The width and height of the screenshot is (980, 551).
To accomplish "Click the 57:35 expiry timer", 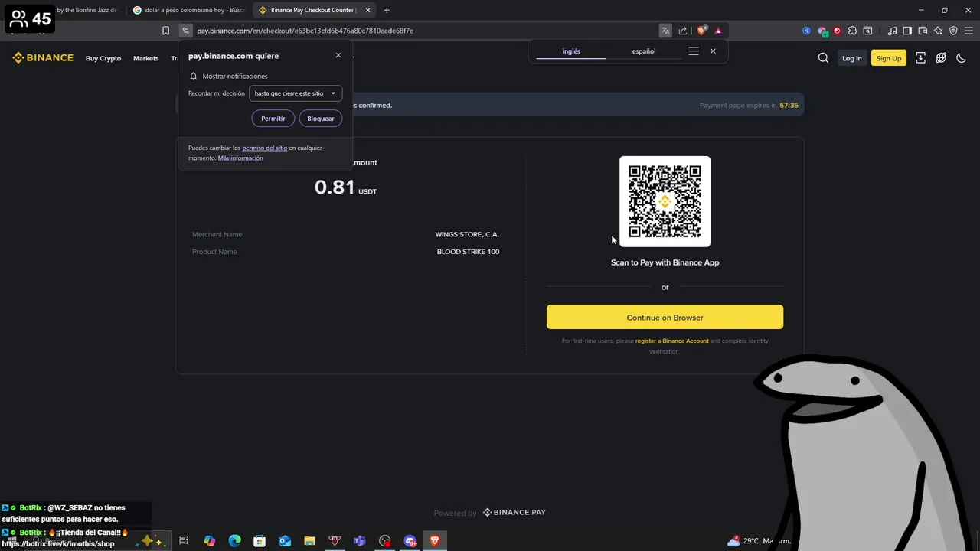I will 789,106.
